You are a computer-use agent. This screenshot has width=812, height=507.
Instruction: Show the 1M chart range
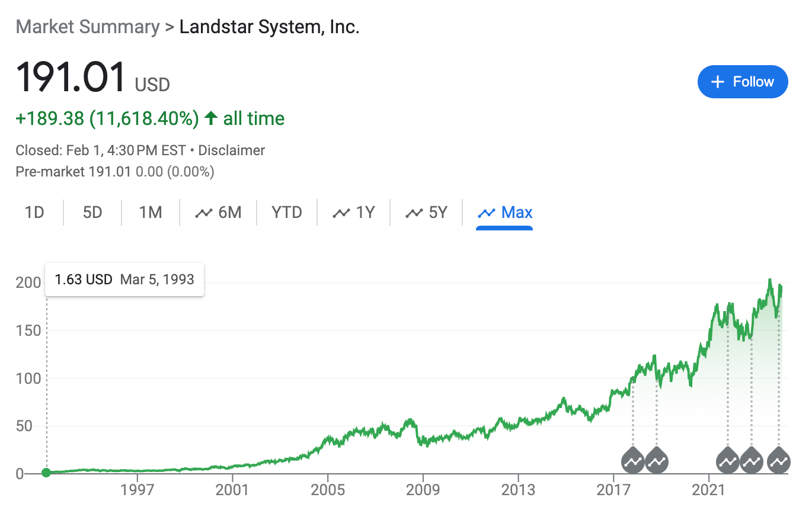click(151, 213)
